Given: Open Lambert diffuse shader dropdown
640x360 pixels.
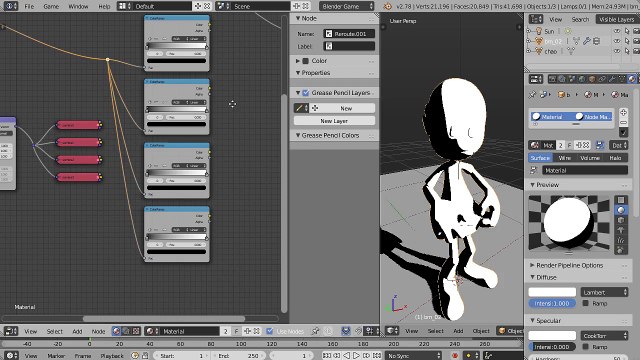Looking at the screenshot, I should 604,292.
